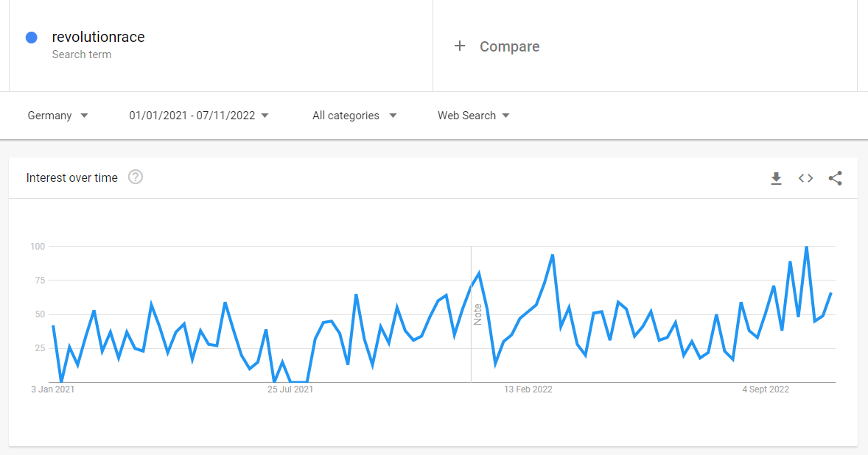868x455 pixels.
Task: Expand the date range dropdown
Action: (x=199, y=116)
